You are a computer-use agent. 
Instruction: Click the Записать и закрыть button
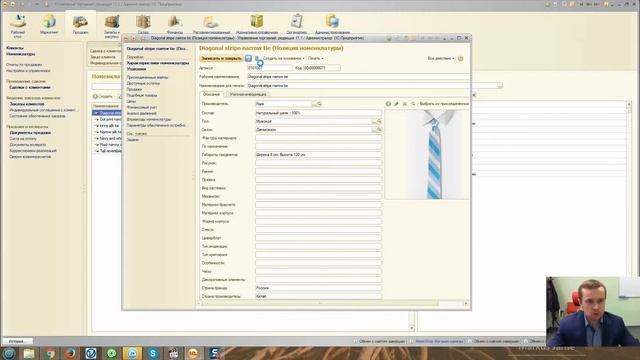tap(221, 58)
